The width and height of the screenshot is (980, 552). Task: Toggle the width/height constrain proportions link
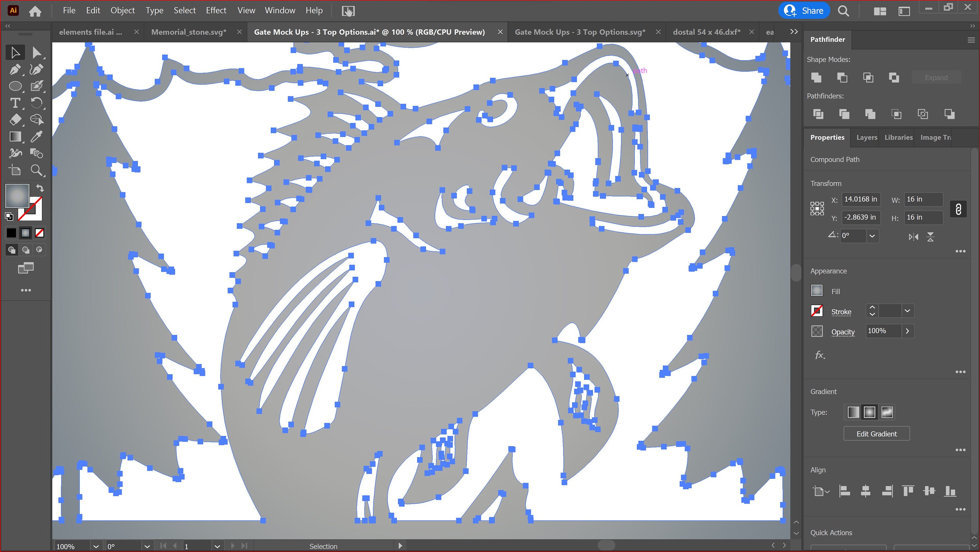958,209
